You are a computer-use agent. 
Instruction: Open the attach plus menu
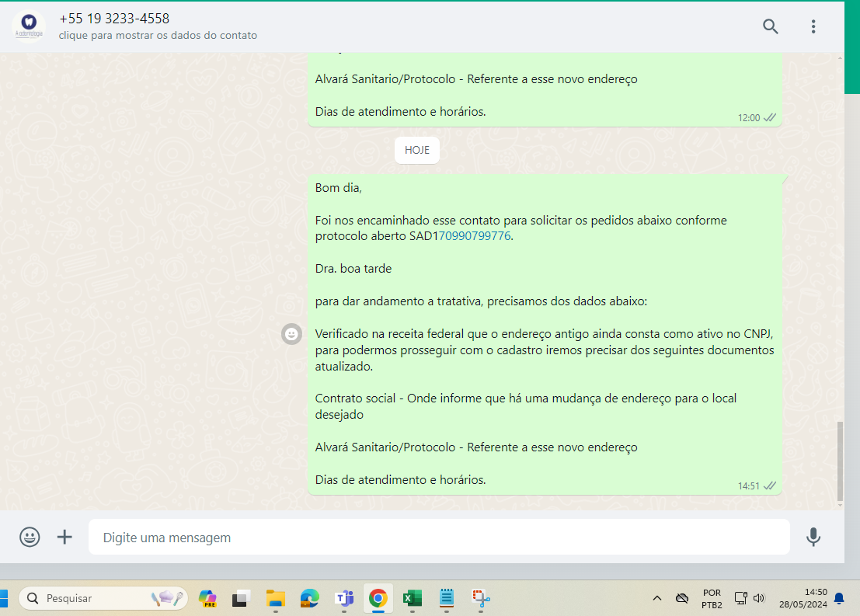tap(64, 537)
